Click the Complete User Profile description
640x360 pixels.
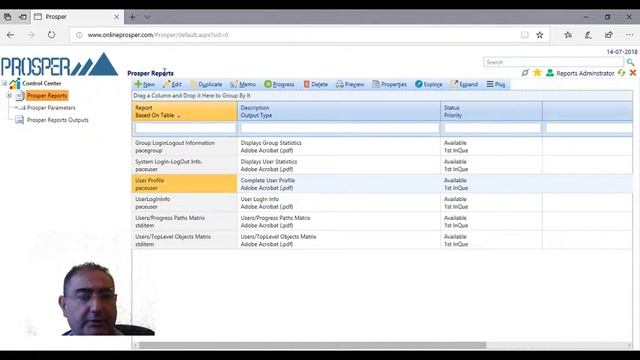pos(268,180)
